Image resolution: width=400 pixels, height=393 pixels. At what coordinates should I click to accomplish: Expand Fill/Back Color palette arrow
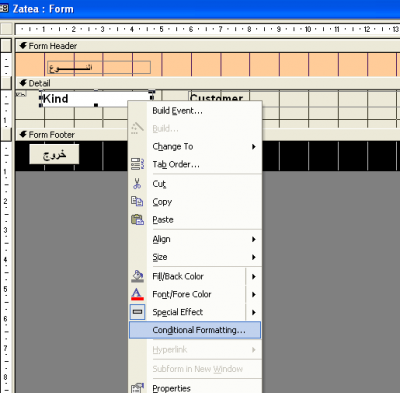[x=254, y=276]
